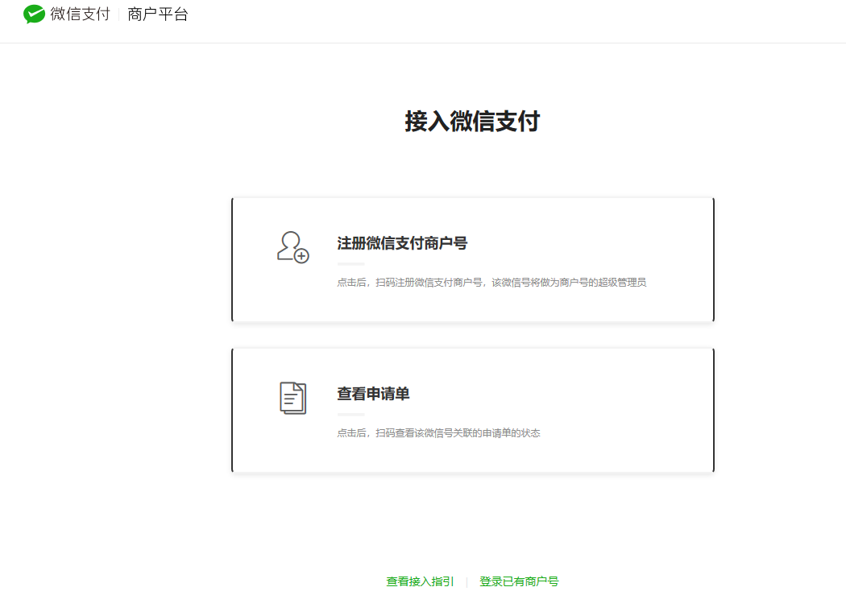Follow the 登录已有商户号 link
This screenshot has width=846, height=616.
pos(519,581)
